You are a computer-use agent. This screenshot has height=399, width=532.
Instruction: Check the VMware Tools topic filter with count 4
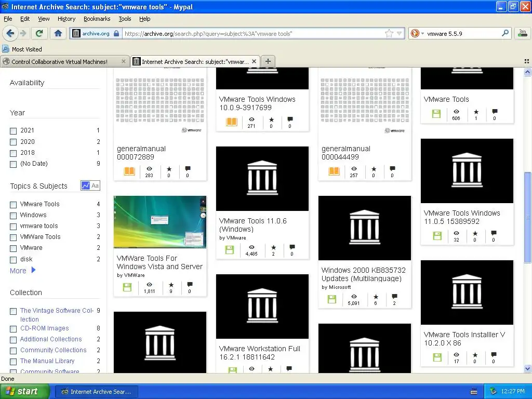13,205
